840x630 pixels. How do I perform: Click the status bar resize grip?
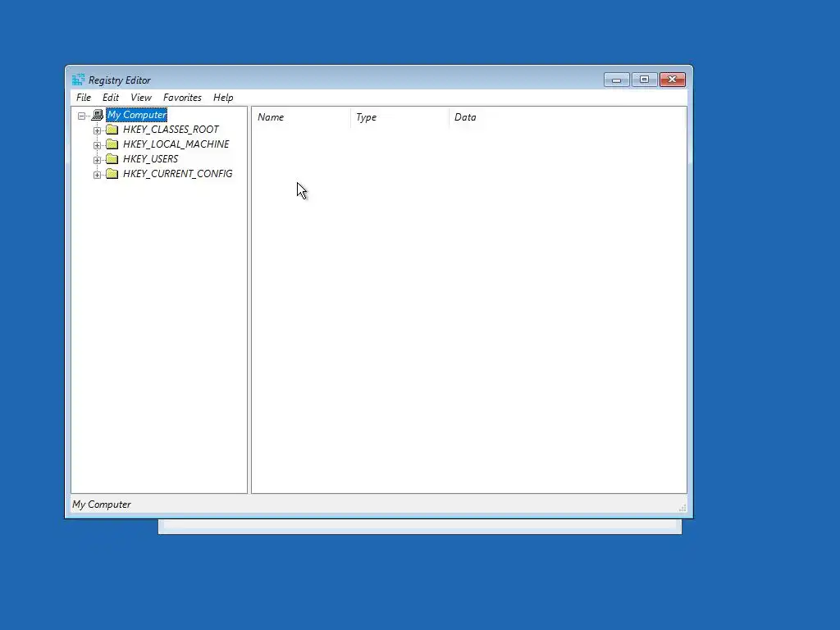pos(682,508)
